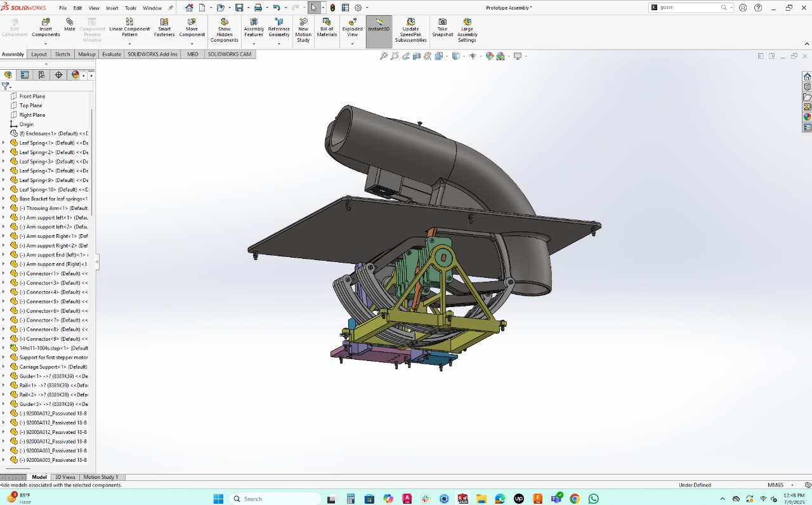
Task: Click Update SpeedPak Subassemblies
Action: point(410,30)
